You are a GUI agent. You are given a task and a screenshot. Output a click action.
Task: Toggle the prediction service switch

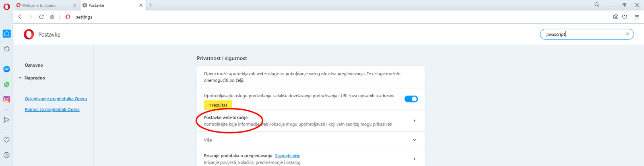(x=411, y=99)
